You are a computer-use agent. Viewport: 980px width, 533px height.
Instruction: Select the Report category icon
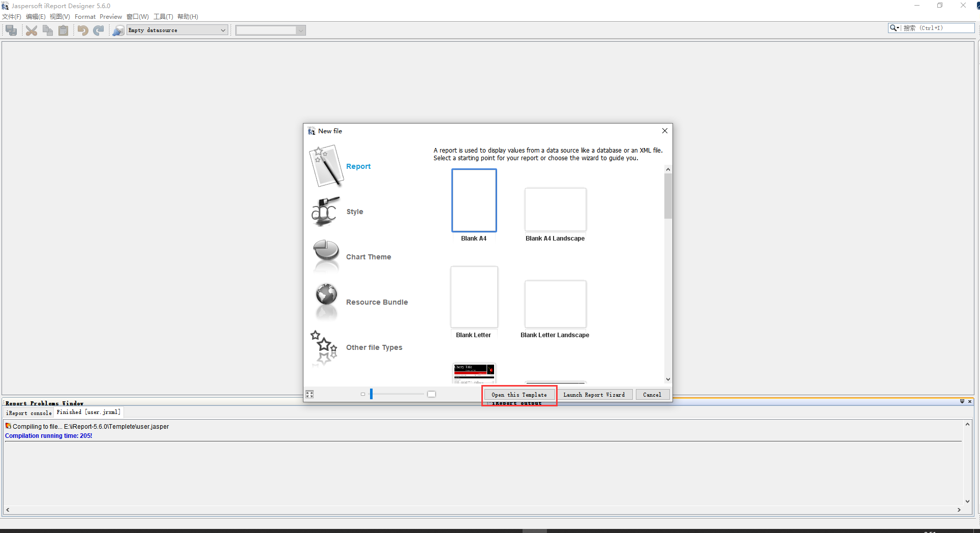click(326, 165)
